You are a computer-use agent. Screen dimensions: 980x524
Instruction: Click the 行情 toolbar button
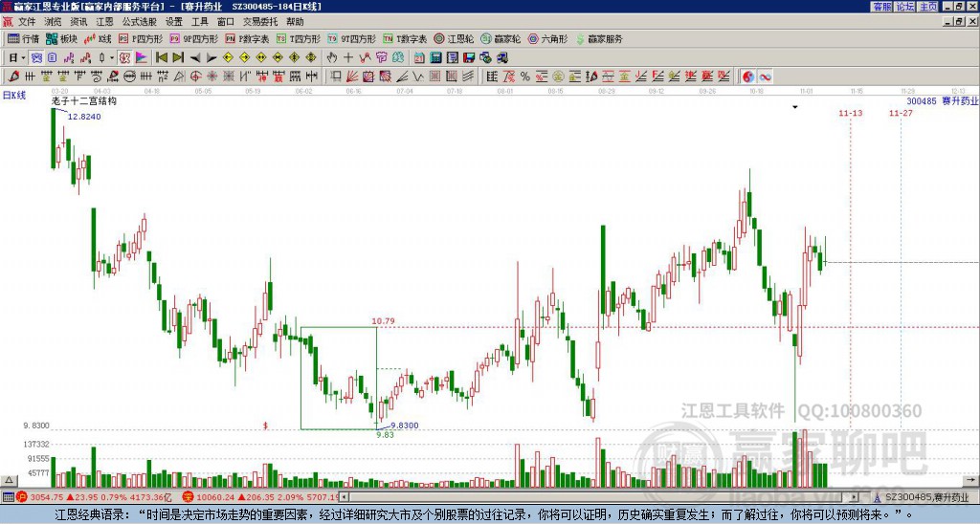(24, 38)
